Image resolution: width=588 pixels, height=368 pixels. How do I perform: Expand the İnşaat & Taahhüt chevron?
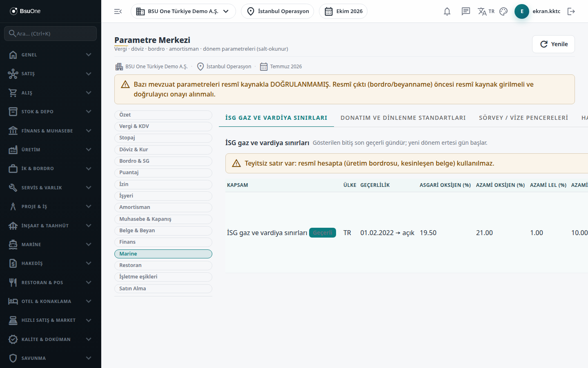(89, 226)
